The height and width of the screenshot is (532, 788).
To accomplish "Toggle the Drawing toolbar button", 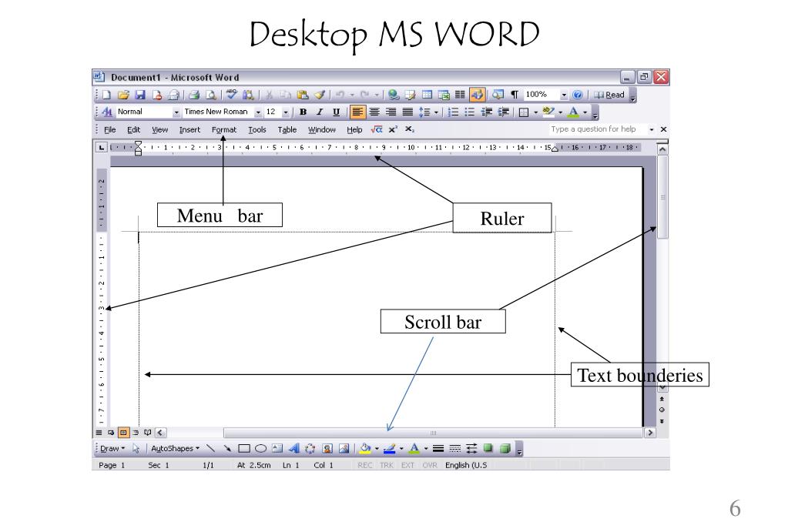I will tap(477, 95).
